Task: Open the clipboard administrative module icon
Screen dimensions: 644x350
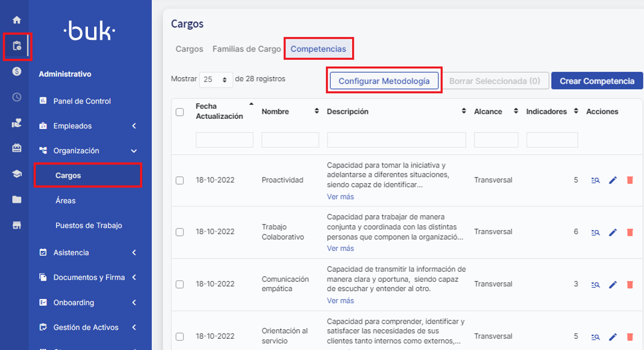Action: click(x=17, y=46)
